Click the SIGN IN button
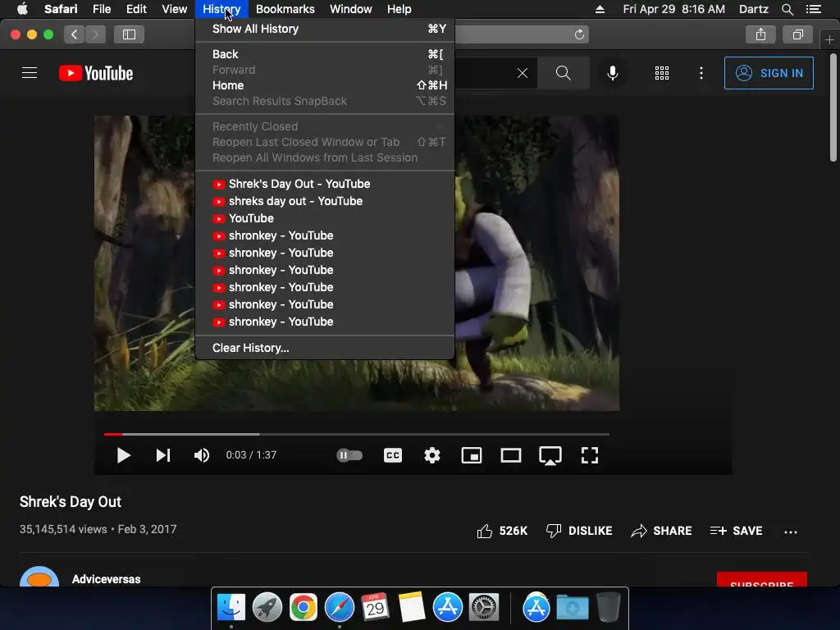Screen dimensions: 840x630 [x=769, y=73]
